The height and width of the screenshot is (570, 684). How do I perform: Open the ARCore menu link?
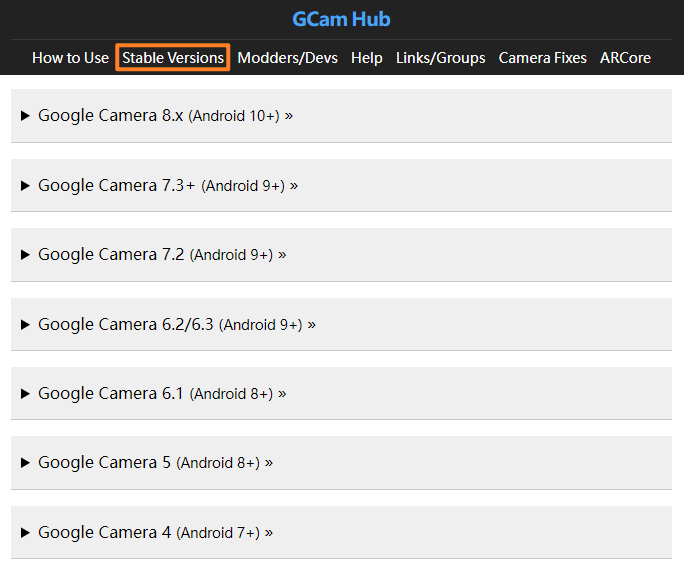click(x=625, y=58)
